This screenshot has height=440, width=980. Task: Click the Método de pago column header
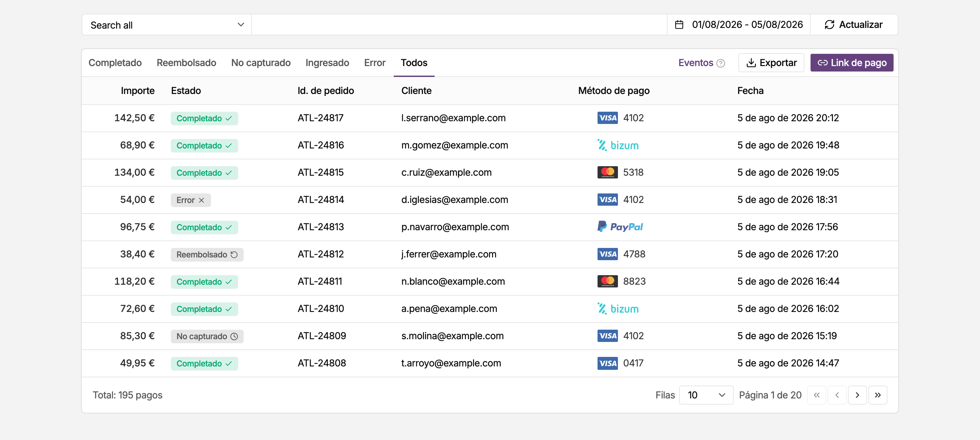click(x=614, y=91)
